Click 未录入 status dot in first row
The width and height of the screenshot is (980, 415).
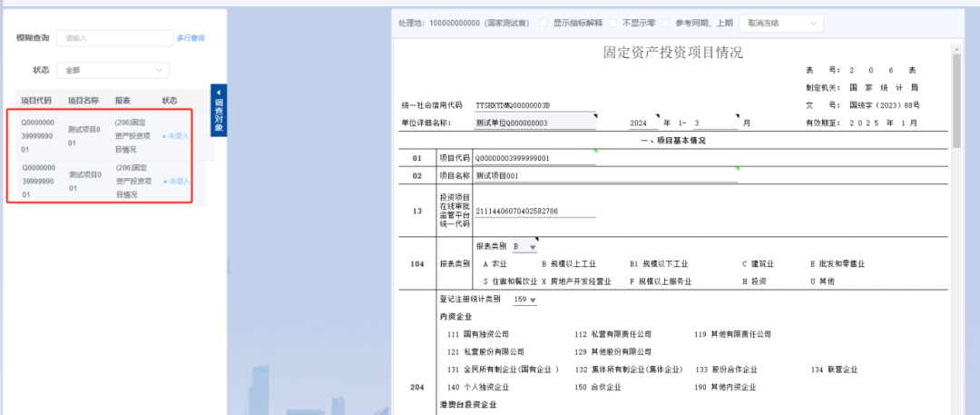pyautogui.click(x=164, y=135)
